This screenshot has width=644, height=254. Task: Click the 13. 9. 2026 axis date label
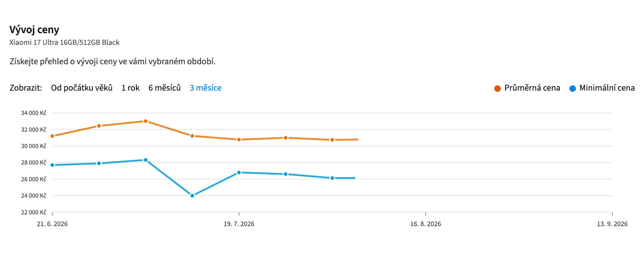click(x=612, y=224)
